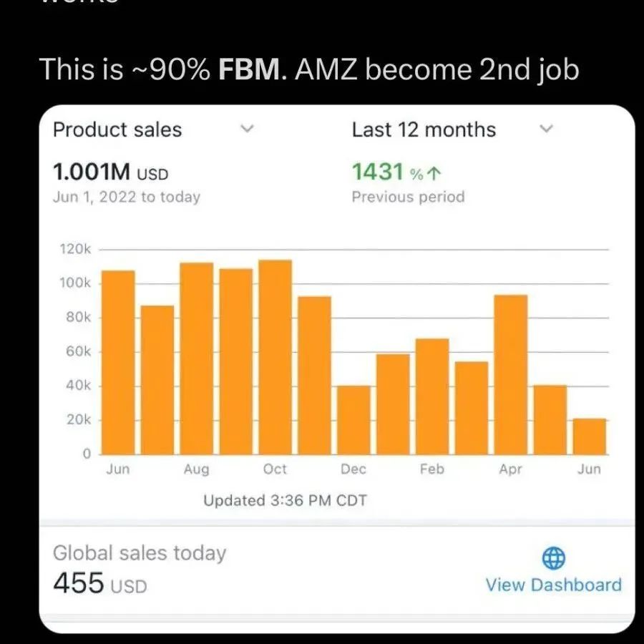Open the View Dashboard link

tap(553, 585)
